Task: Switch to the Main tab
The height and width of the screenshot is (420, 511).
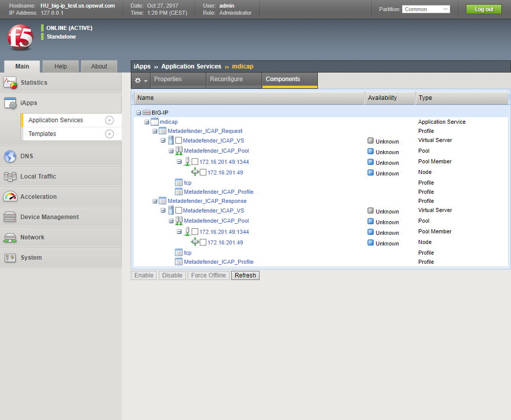Action: click(x=22, y=66)
